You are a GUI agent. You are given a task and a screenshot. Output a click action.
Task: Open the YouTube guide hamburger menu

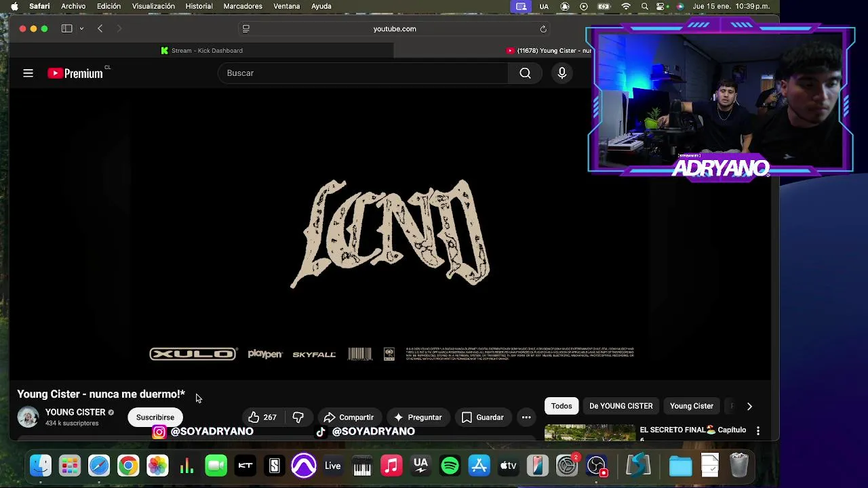tap(28, 73)
